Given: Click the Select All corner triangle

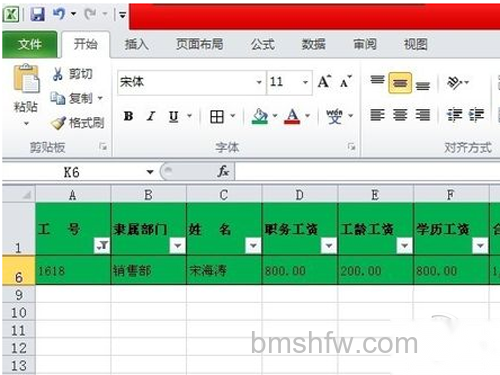Looking at the screenshot, I should pos(26,195).
